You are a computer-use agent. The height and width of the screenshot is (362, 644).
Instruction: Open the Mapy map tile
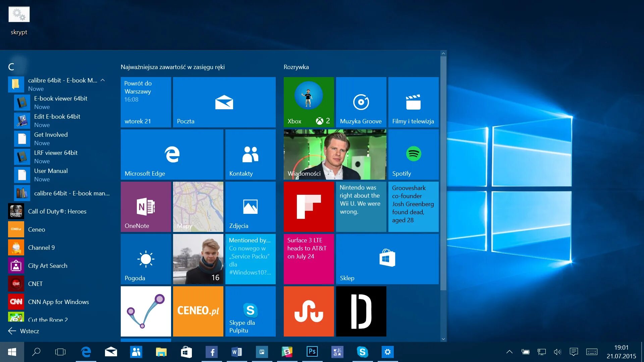coord(198,207)
